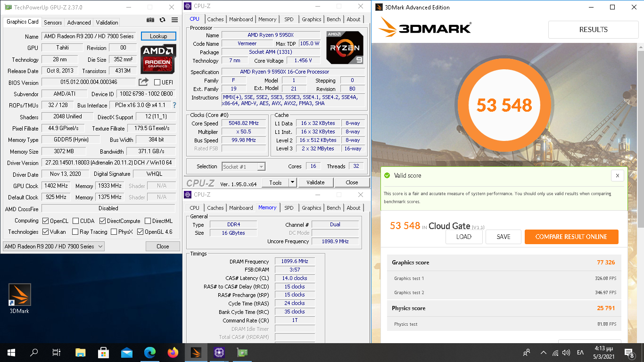The width and height of the screenshot is (644, 362).
Task: Click the volume speaker icon in the tray
Action: click(x=566, y=353)
